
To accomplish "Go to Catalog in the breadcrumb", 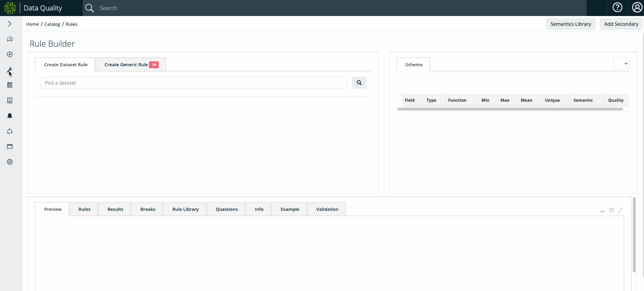I will [x=52, y=24].
